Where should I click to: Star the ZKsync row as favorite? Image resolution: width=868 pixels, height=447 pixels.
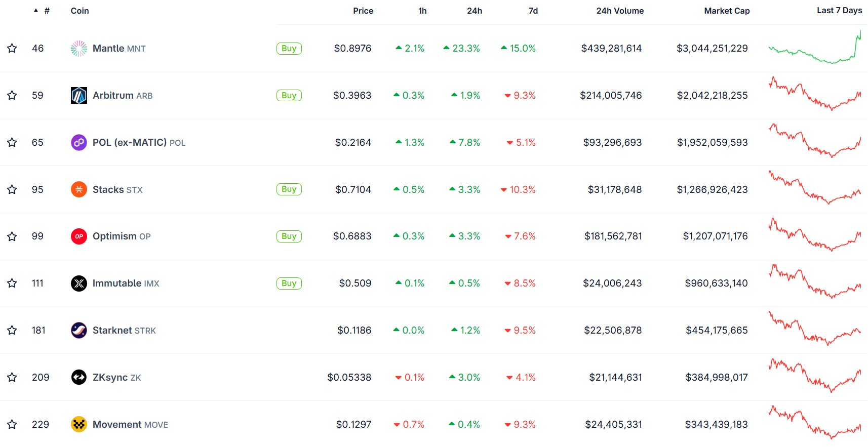[11, 377]
